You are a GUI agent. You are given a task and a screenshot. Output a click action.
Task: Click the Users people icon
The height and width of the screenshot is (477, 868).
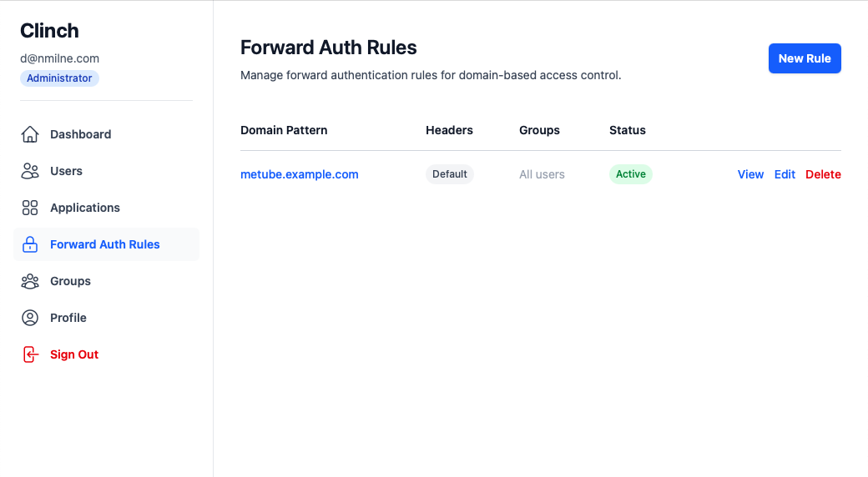30,171
